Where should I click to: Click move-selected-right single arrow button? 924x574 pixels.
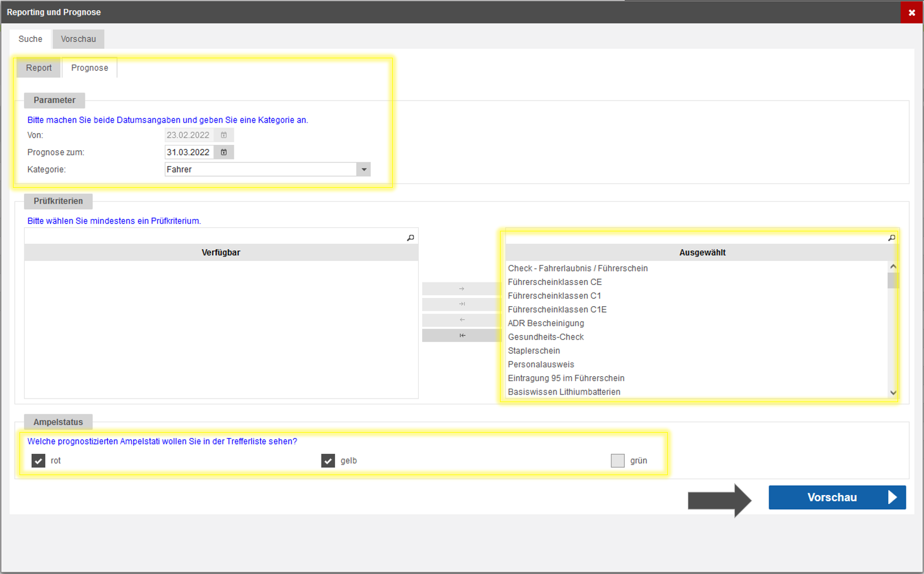coord(462,288)
